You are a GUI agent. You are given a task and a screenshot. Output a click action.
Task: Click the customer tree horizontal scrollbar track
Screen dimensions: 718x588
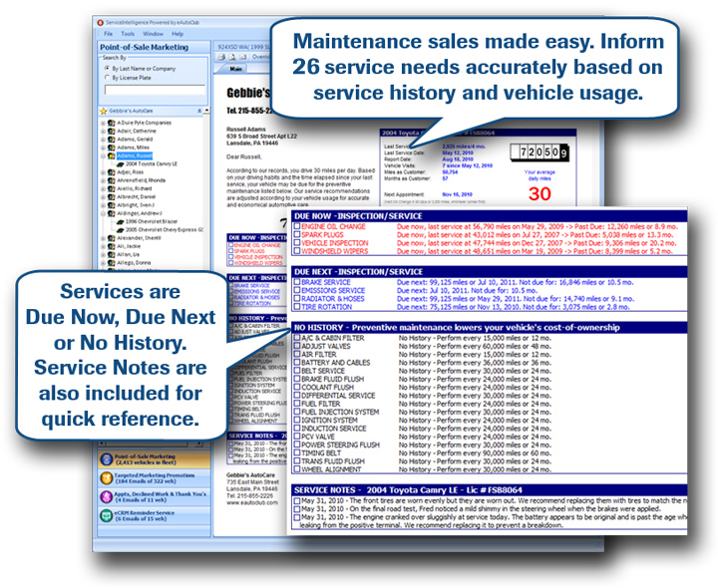point(151,443)
